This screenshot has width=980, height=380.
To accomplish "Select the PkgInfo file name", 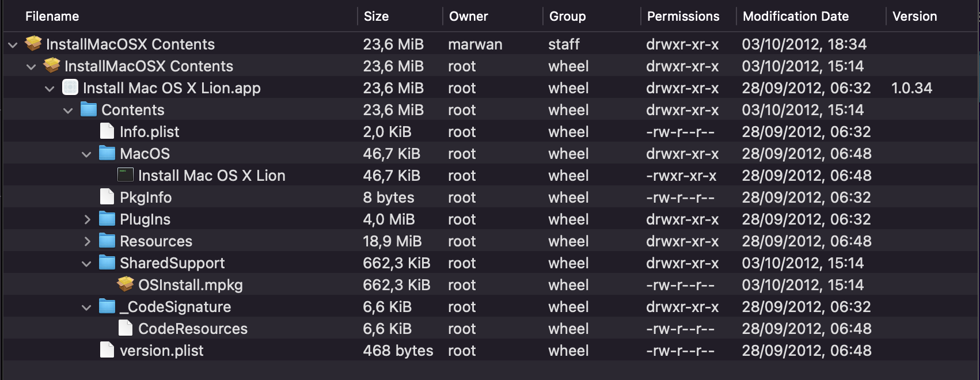I will click(x=145, y=197).
